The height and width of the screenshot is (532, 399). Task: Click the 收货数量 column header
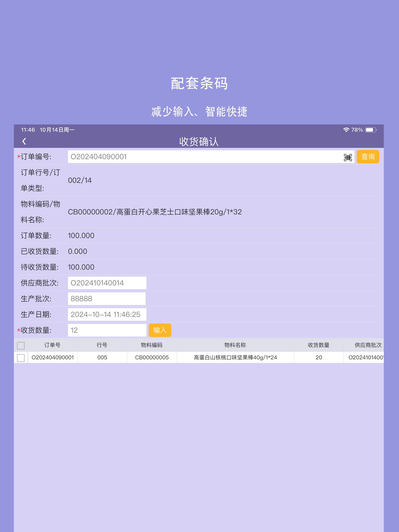[319, 345]
